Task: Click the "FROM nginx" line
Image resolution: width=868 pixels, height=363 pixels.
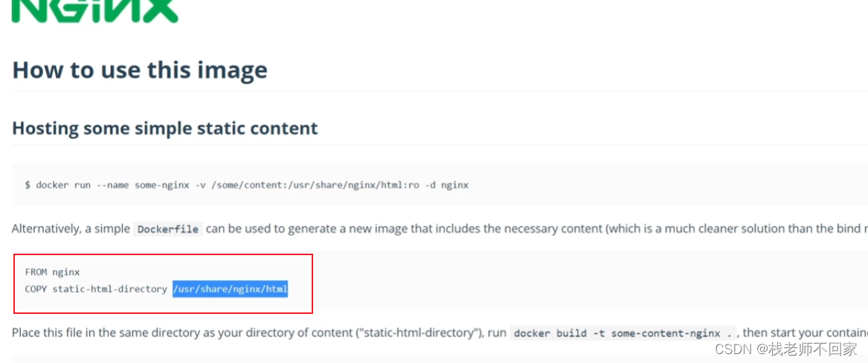Action: (x=53, y=272)
